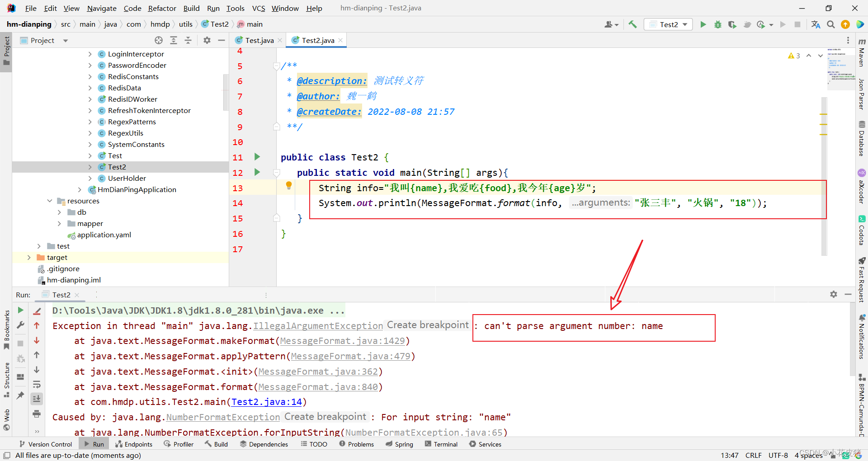Click the orange IDE update arrow icon

[845, 24]
